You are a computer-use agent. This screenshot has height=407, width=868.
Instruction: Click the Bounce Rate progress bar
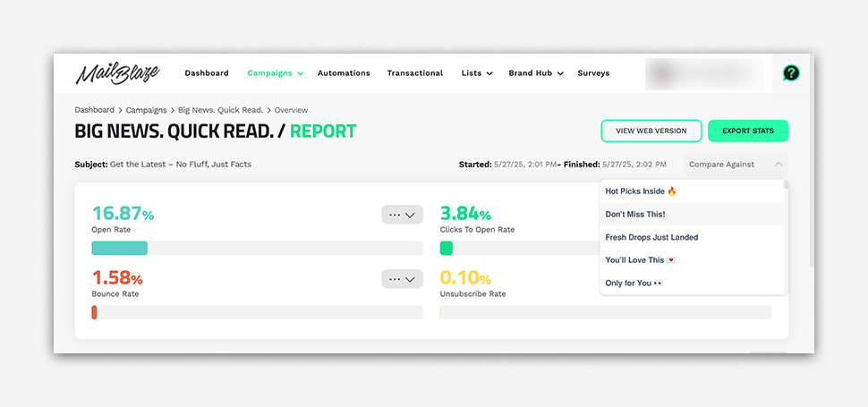pyautogui.click(x=257, y=312)
